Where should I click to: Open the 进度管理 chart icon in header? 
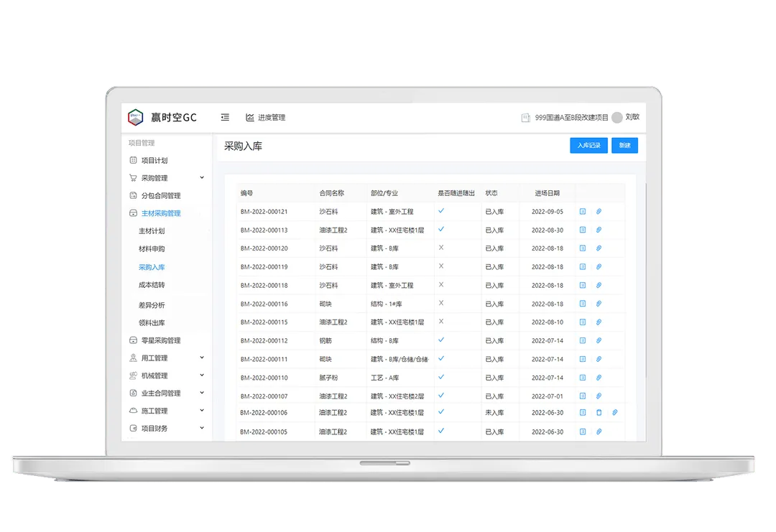click(250, 117)
